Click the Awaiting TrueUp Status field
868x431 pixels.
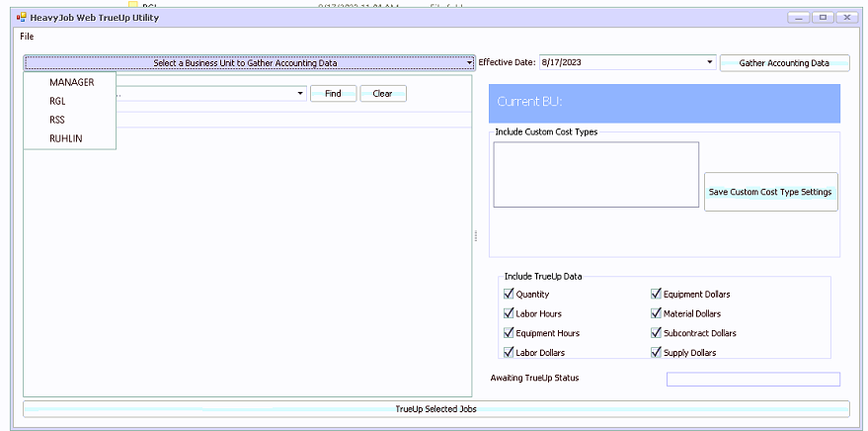tap(752, 380)
